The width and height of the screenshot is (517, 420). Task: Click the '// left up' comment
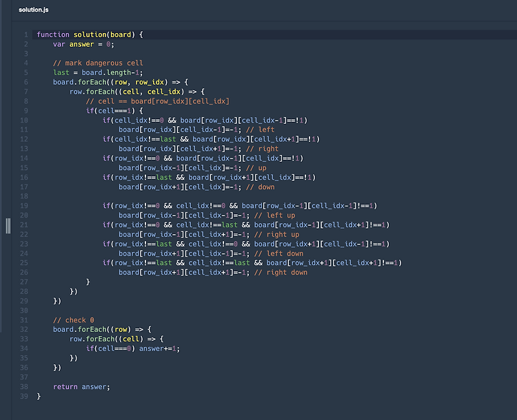274,216
